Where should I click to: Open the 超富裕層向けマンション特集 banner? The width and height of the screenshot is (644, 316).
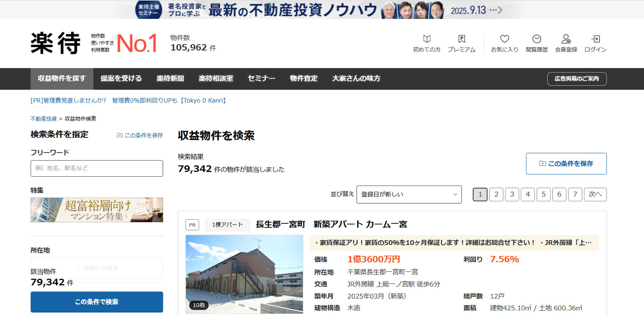click(x=97, y=210)
